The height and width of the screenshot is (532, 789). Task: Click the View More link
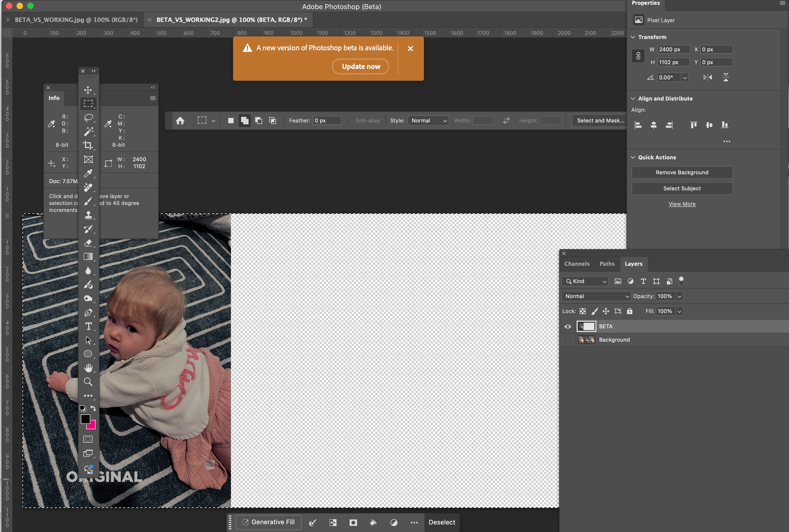[x=682, y=204]
